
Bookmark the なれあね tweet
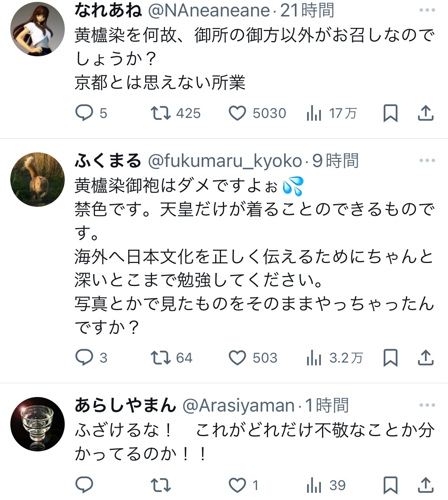(x=390, y=113)
